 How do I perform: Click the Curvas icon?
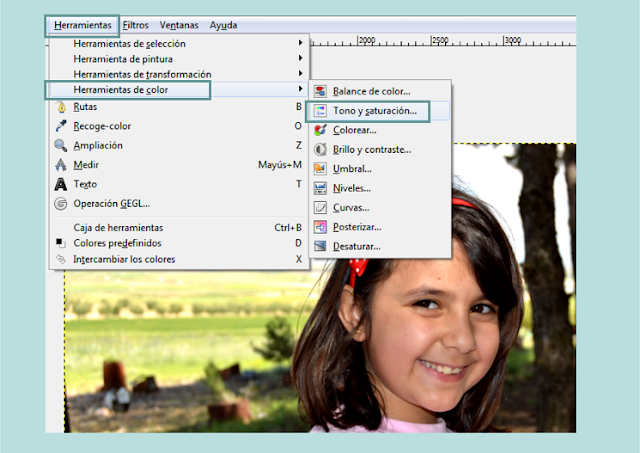pyautogui.click(x=320, y=207)
